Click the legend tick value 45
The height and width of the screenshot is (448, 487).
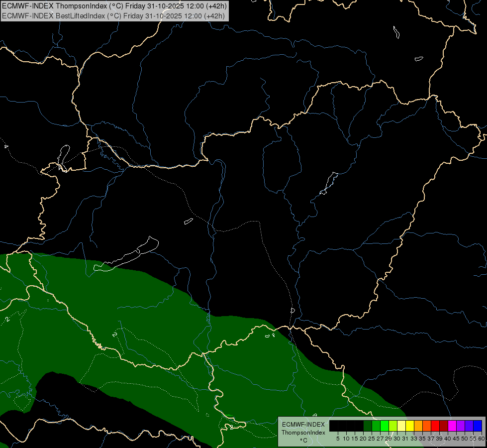(x=456, y=439)
